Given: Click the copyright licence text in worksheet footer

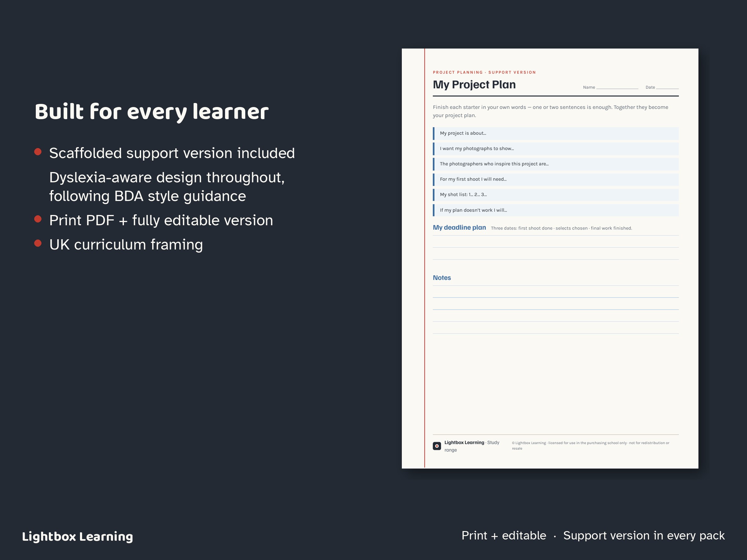Looking at the screenshot, I should [x=590, y=446].
